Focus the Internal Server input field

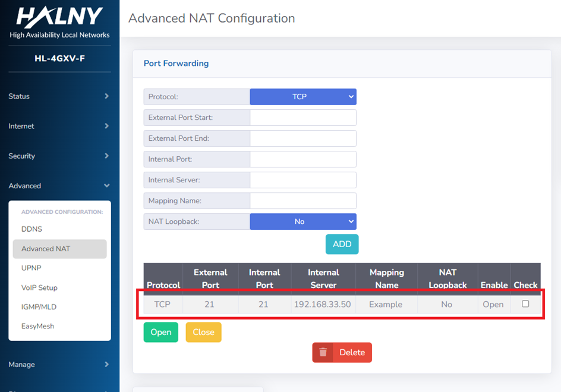(303, 180)
